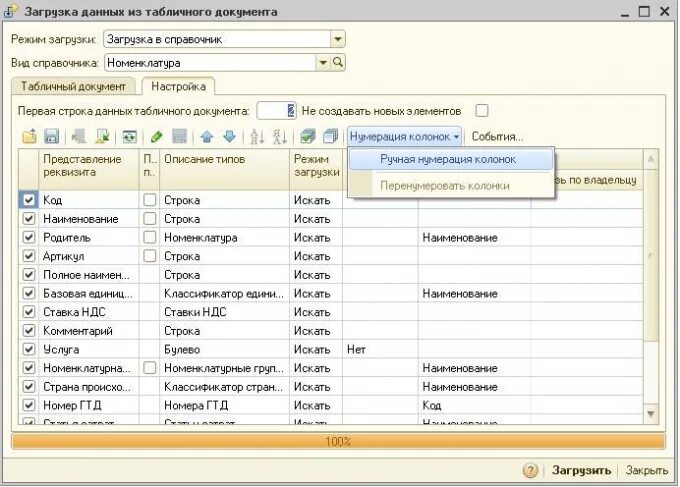Viewport: 680px width, 487px height.
Task: Open settings from file folder icon
Action: tap(29, 137)
